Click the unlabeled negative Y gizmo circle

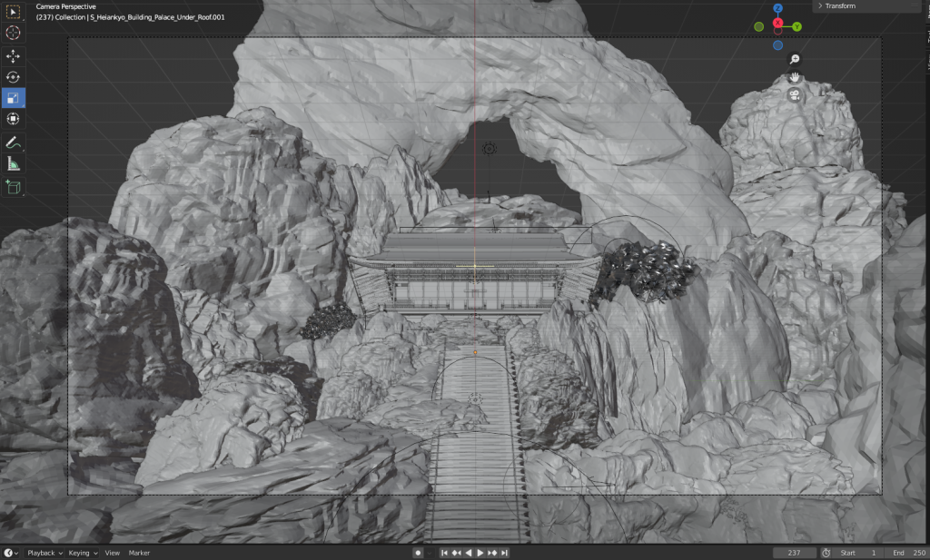pyautogui.click(x=758, y=26)
